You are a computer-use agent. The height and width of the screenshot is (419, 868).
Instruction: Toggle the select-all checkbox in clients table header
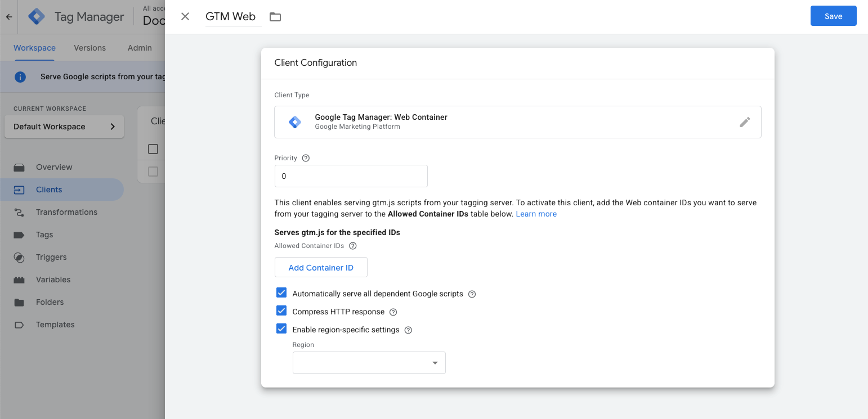tap(153, 149)
